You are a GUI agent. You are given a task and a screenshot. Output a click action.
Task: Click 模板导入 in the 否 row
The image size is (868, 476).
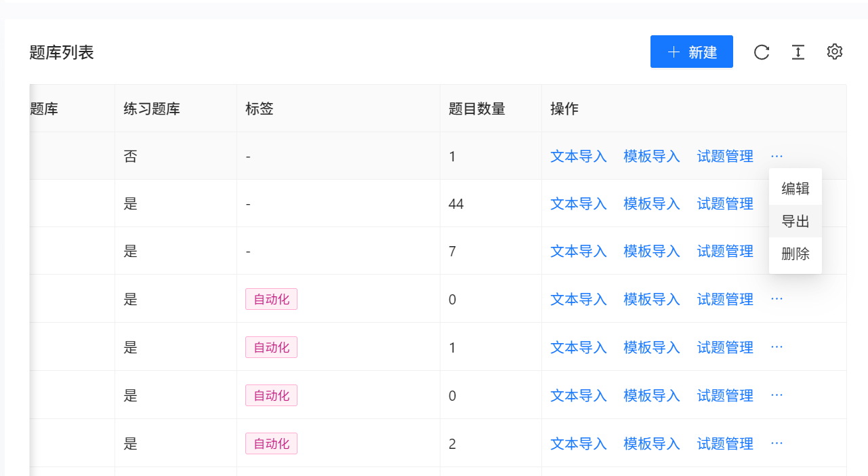[x=652, y=156]
